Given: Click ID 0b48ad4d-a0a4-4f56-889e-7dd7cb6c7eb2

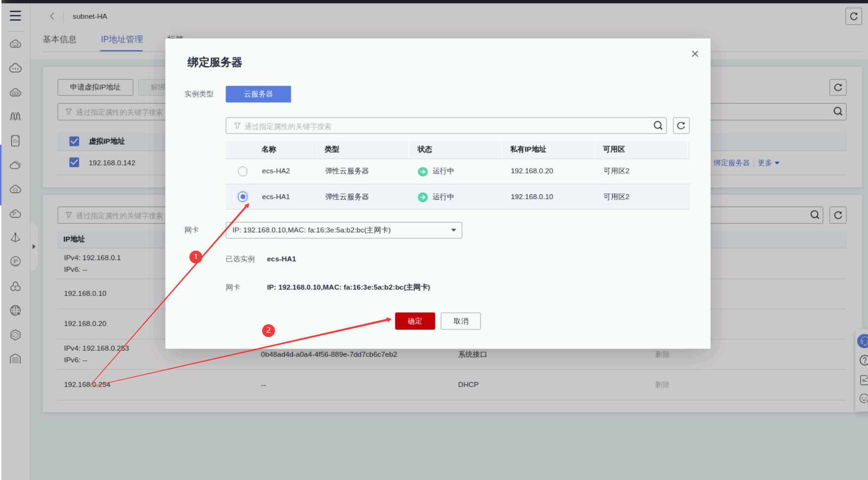Looking at the screenshot, I should [329, 354].
